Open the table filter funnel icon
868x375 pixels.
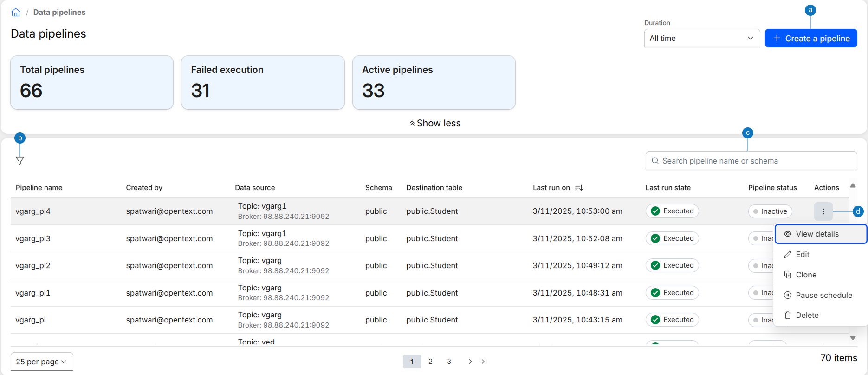pos(20,161)
